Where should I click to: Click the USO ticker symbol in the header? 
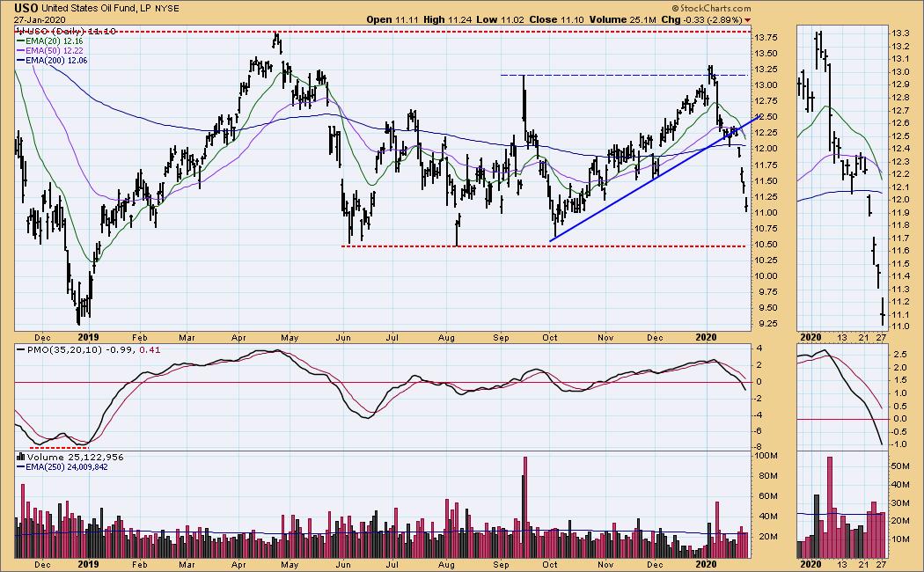coord(26,8)
